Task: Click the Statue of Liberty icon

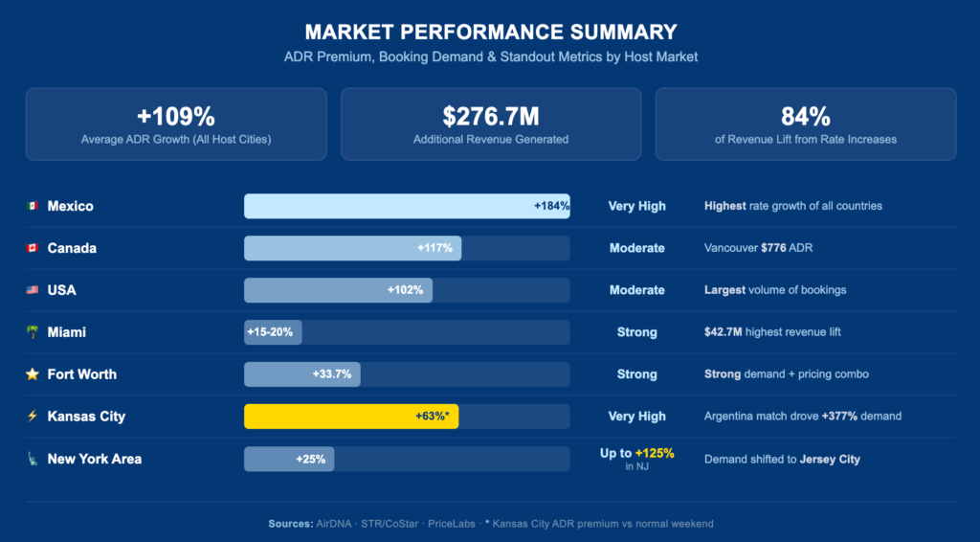Action: click(33, 459)
